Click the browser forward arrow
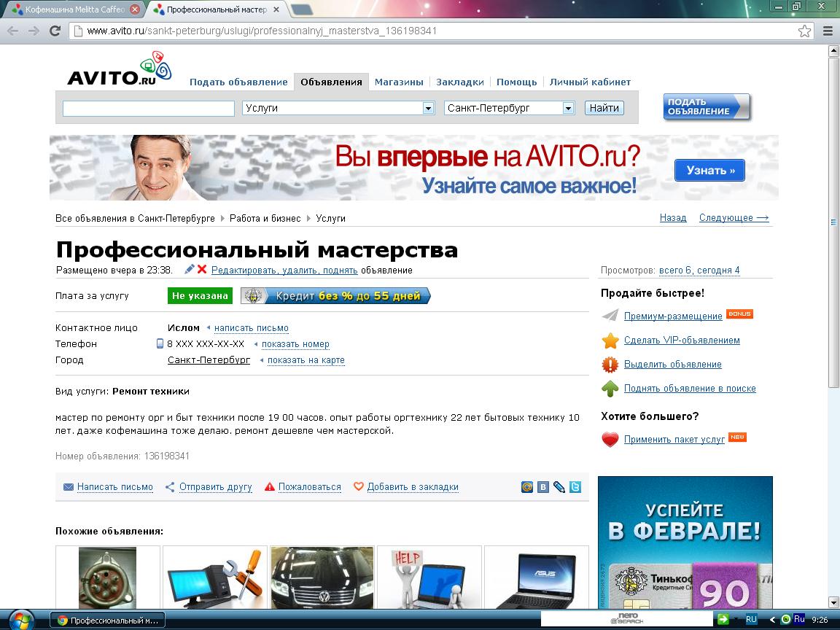The height and width of the screenshot is (630, 840). tap(34, 31)
